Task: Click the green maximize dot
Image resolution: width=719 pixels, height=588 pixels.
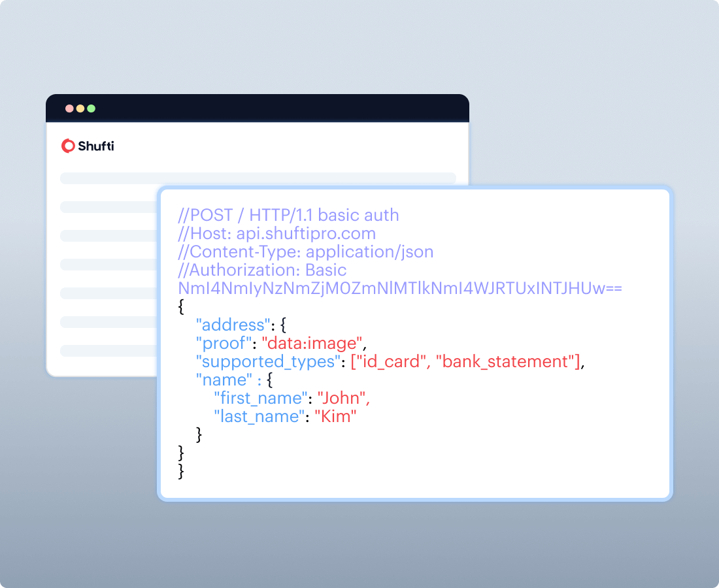Action: click(x=92, y=108)
